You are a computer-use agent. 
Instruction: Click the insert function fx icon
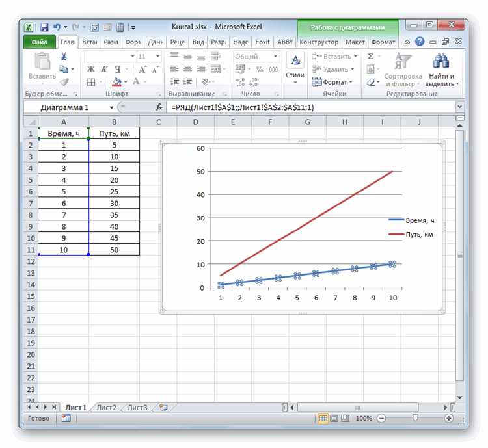(x=159, y=107)
